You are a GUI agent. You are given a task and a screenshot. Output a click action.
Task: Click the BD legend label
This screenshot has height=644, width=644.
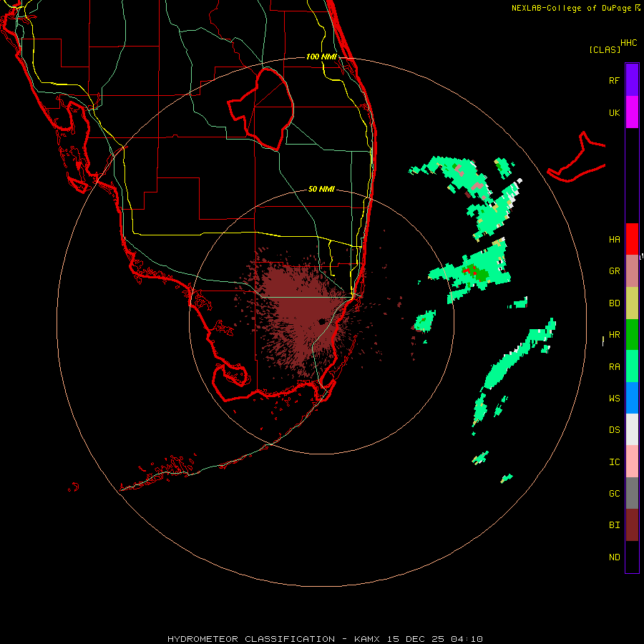(x=615, y=303)
